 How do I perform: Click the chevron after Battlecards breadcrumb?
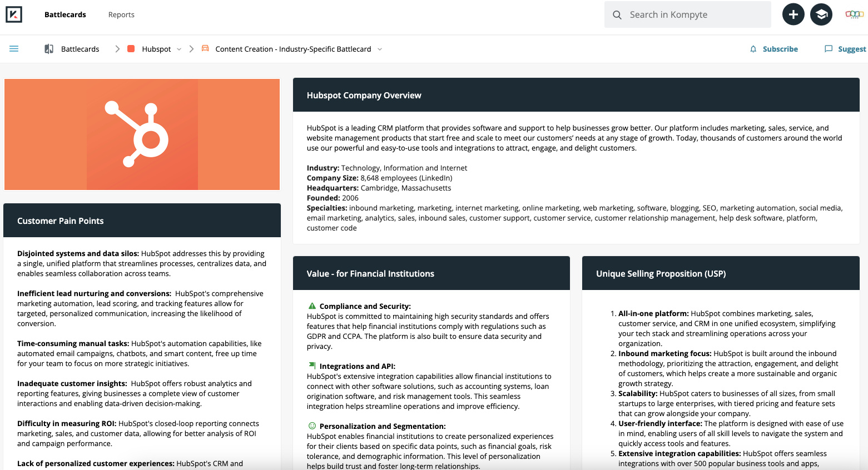coord(117,49)
